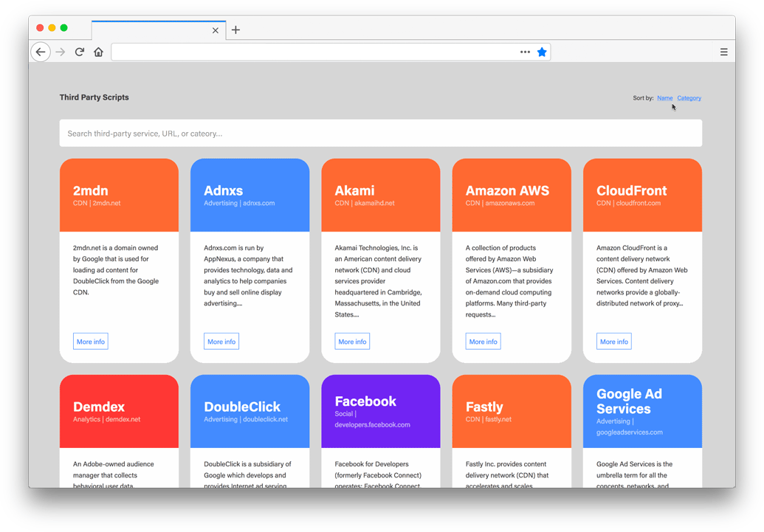Click the 'CDN | 2mdn.net' subtitle

click(x=97, y=203)
